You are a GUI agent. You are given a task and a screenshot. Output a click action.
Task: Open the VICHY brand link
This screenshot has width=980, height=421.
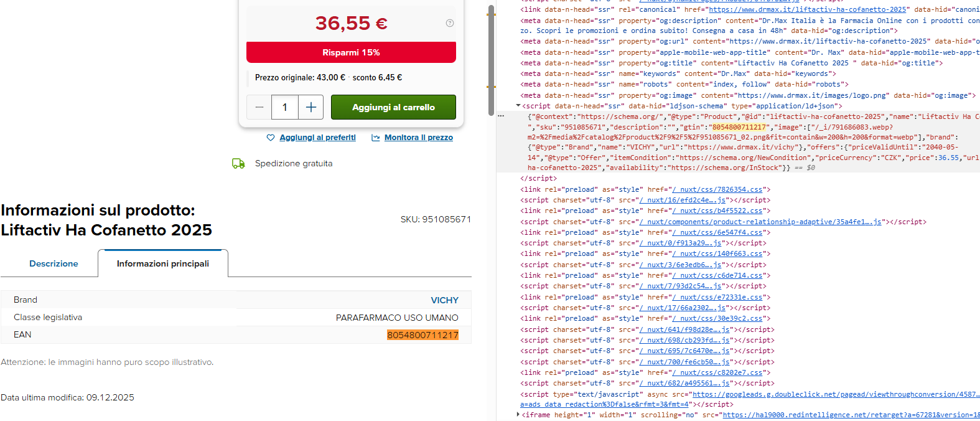point(444,300)
